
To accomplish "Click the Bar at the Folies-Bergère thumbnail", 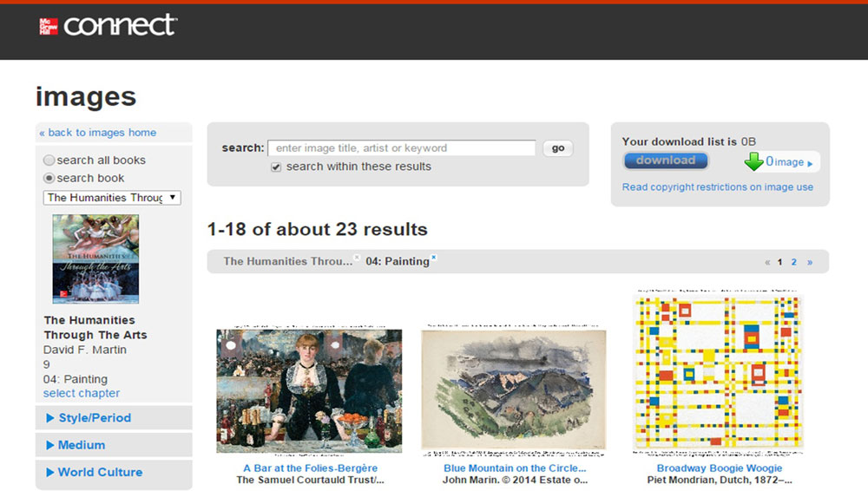I will click(x=310, y=391).
